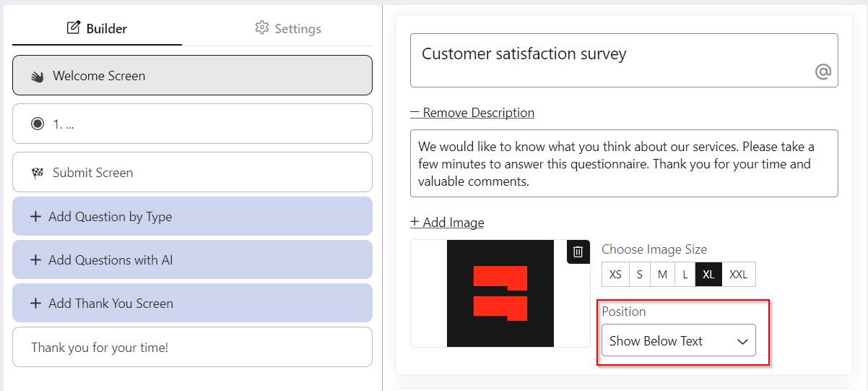The width and height of the screenshot is (868, 391).
Task: Click the plus icon beside Add Thank You Screen
Action: pyautogui.click(x=35, y=304)
